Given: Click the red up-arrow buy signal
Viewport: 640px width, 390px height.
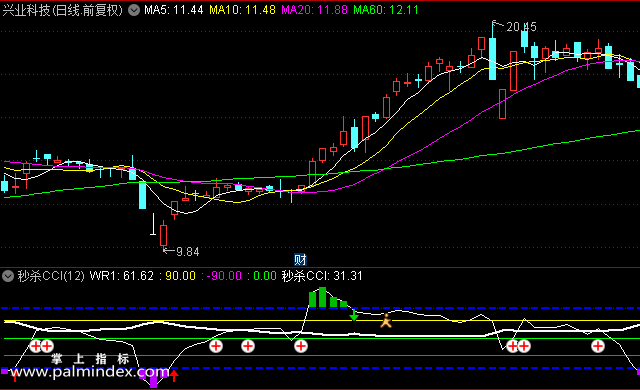Looking at the screenshot, I should 174,375.
